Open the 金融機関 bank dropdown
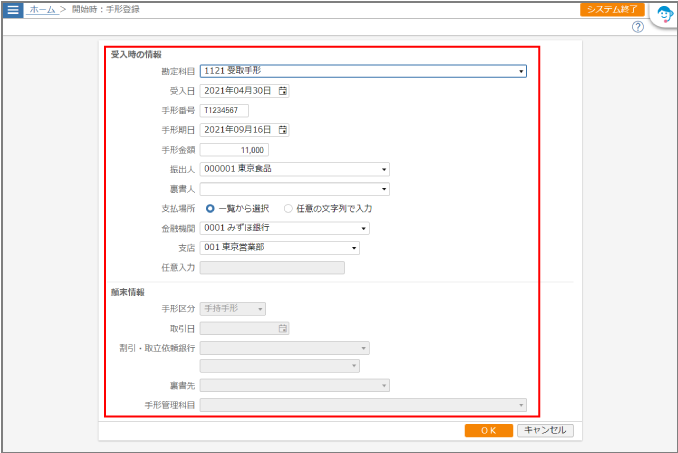This screenshot has width=678, height=453. pyautogui.click(x=364, y=228)
